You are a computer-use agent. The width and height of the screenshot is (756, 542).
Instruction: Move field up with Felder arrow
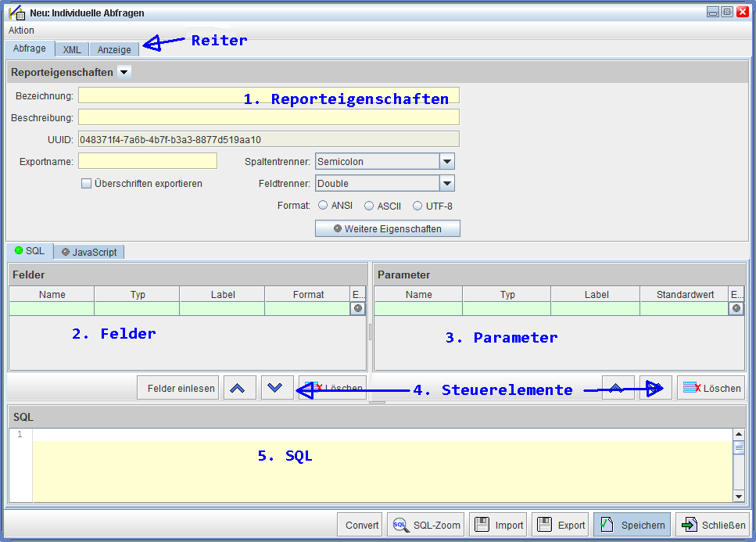coord(239,388)
